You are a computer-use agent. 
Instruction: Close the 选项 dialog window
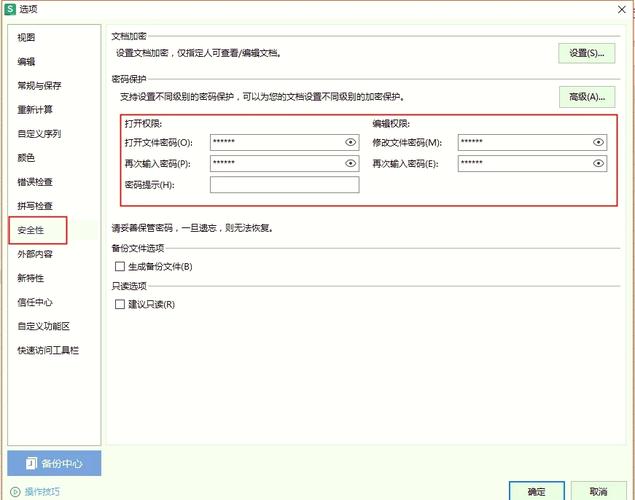click(622, 9)
